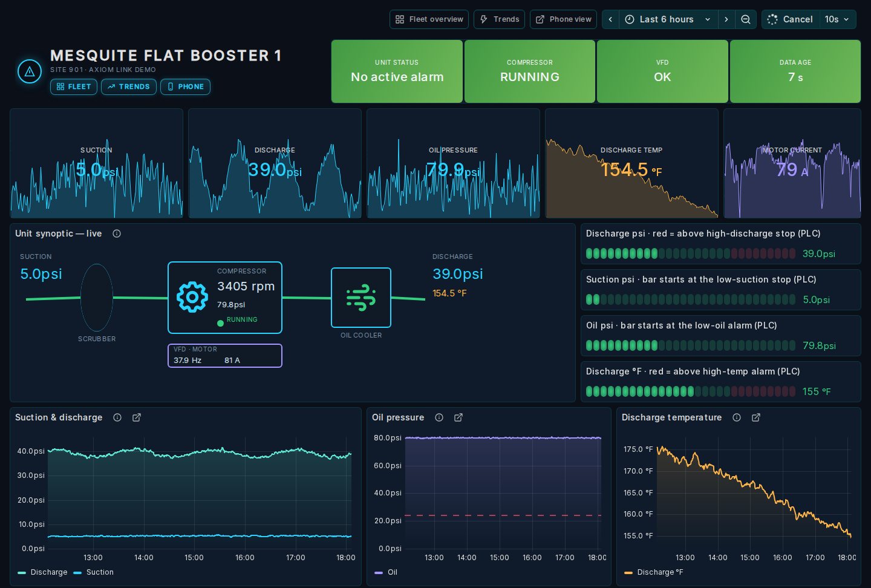Screen dimensions: 871x588
Task: Click the VFD · MOTOR box
Action: coord(225,356)
